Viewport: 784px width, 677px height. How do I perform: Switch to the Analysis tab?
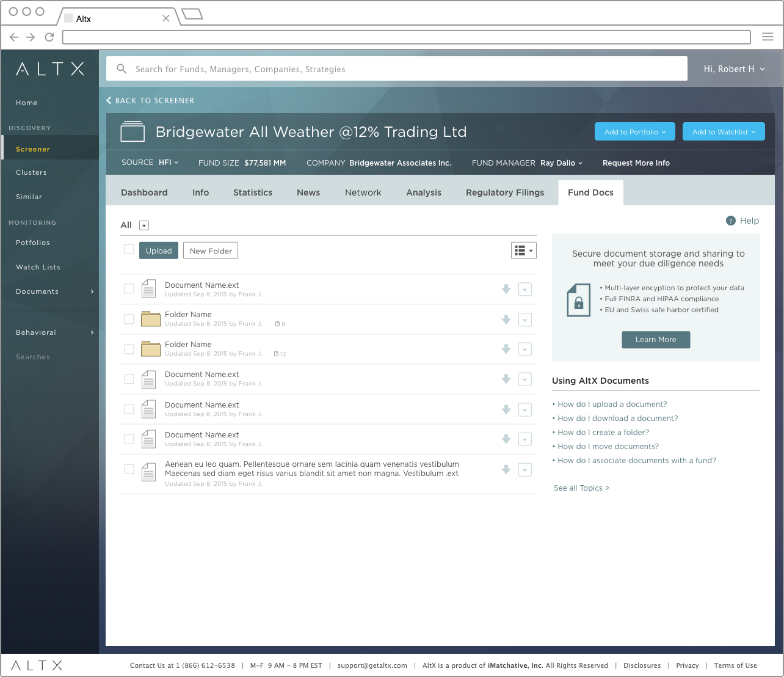point(424,192)
